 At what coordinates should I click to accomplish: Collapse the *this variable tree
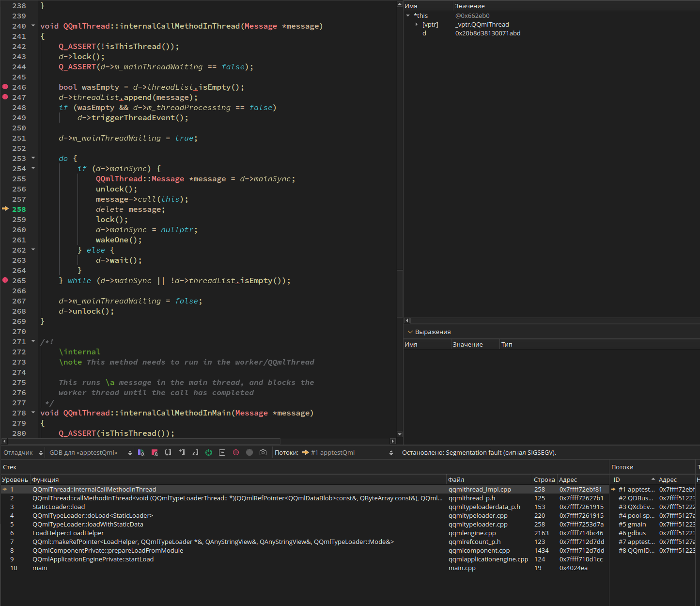408,16
